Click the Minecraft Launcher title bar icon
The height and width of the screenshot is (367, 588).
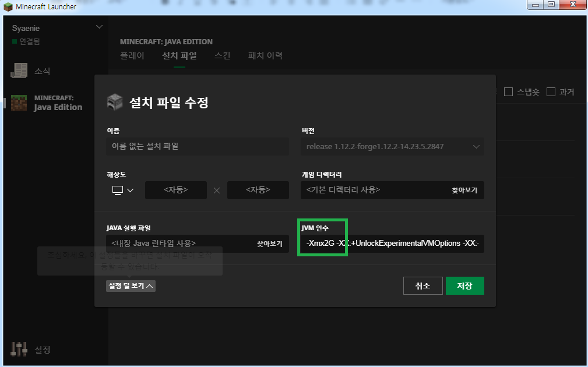[x=8, y=7]
